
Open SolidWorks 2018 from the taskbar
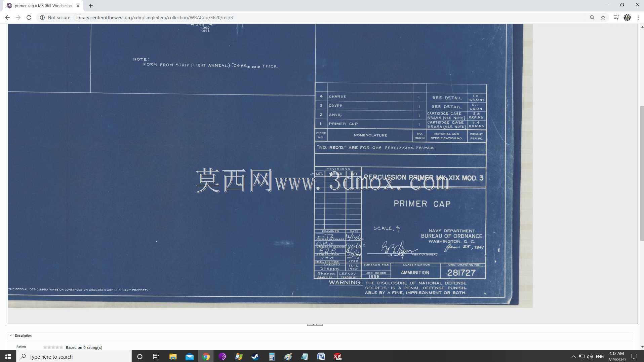(337, 357)
